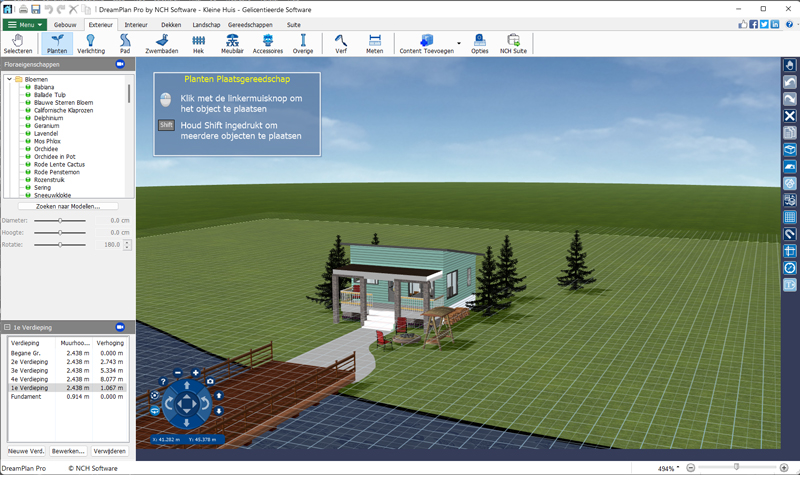This screenshot has height=486, width=800.
Task: Activate the Verf paint tool
Action: (x=341, y=43)
